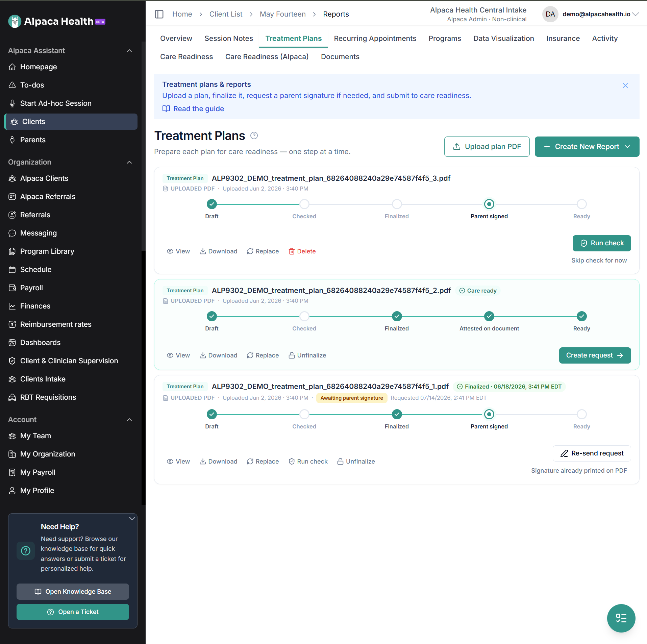
Task: Open the Create New Report dropdown
Action: point(587,147)
